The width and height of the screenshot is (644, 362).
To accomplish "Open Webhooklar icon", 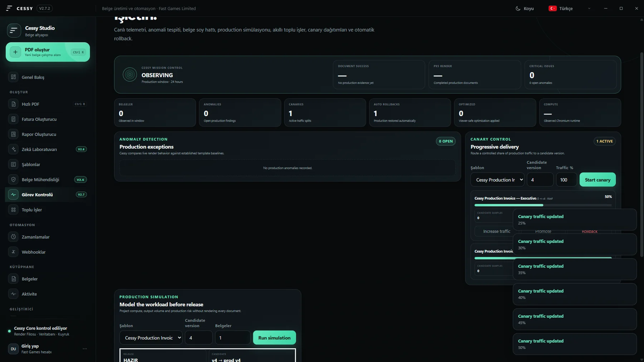I will (x=13, y=252).
